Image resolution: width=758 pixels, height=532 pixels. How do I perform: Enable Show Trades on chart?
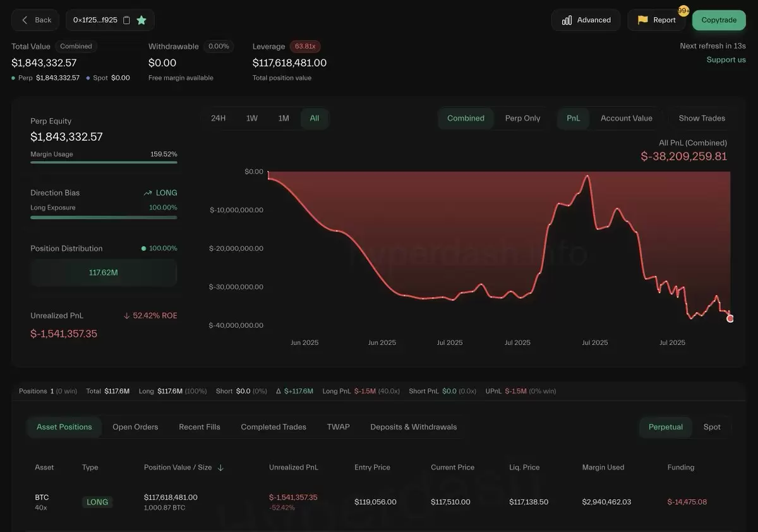702,118
